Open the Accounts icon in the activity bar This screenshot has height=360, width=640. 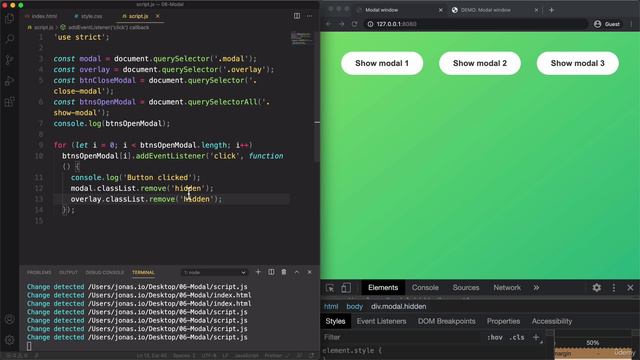[x=9, y=319]
